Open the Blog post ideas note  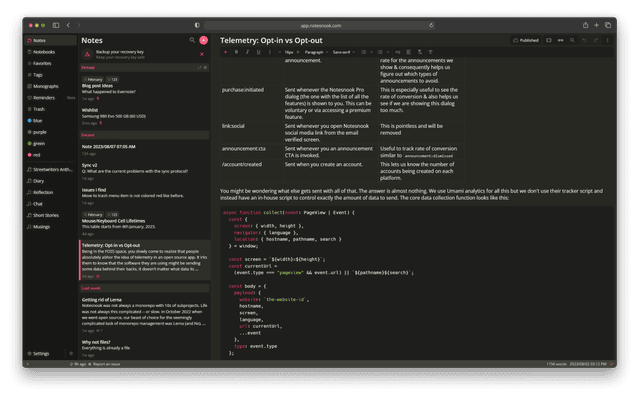[x=144, y=89]
